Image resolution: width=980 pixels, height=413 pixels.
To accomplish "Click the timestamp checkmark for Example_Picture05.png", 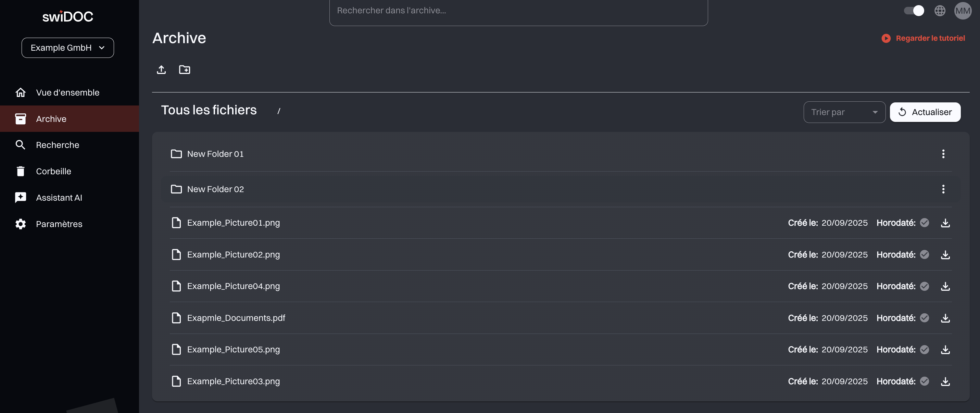I will point(925,349).
